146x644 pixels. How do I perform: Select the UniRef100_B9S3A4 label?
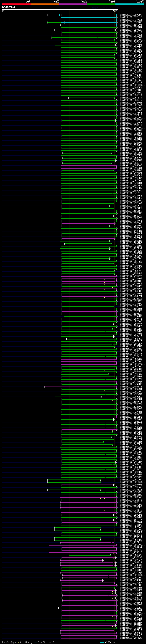click(131, 168)
